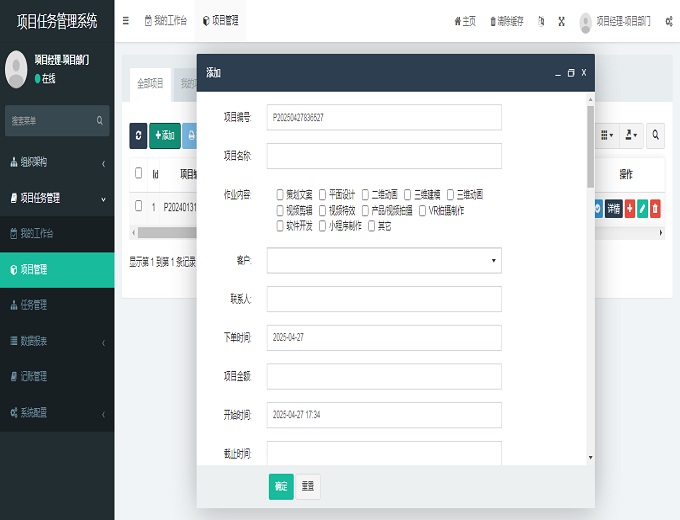This screenshot has height=520, width=680.
Task: Click the 重置 reset button
Action: click(x=308, y=486)
